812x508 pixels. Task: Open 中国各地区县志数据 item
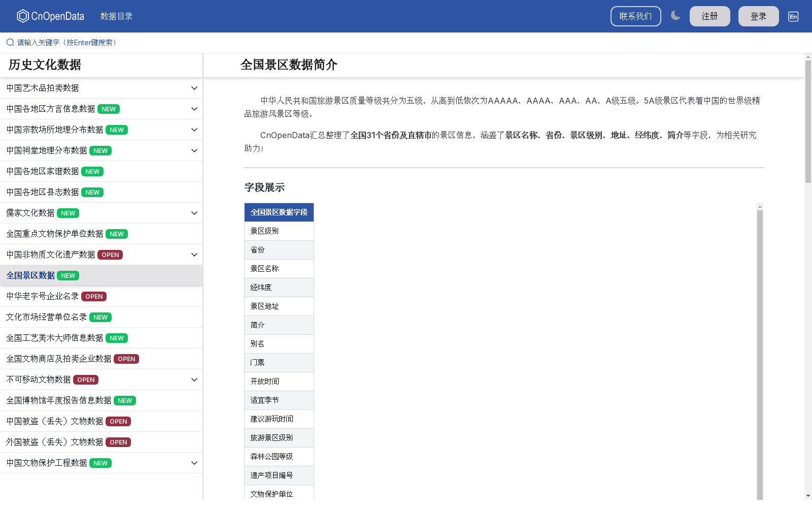coord(101,192)
